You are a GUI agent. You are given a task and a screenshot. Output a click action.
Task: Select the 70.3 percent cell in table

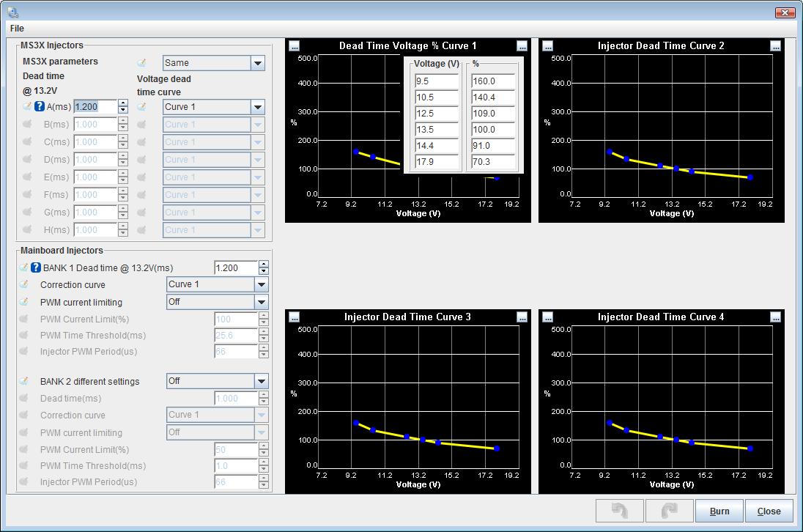point(493,162)
